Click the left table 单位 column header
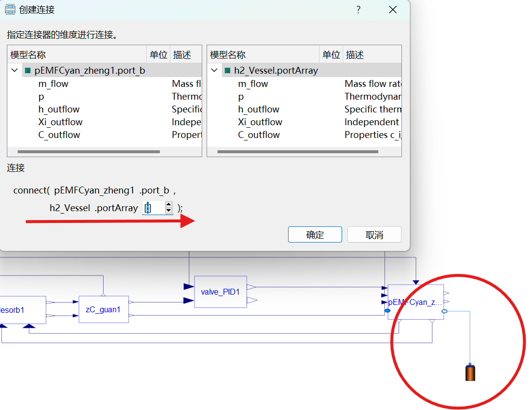 [x=159, y=55]
